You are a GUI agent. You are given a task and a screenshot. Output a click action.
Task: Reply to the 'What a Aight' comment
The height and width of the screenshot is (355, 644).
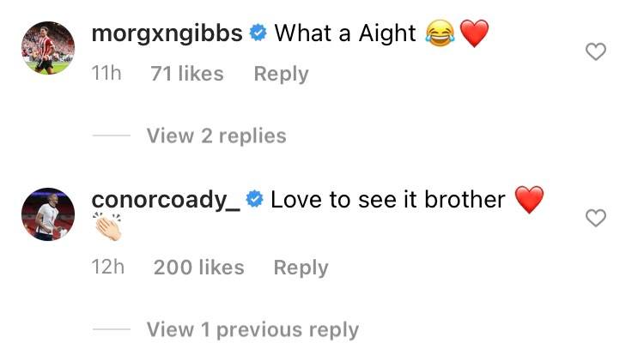(x=282, y=75)
